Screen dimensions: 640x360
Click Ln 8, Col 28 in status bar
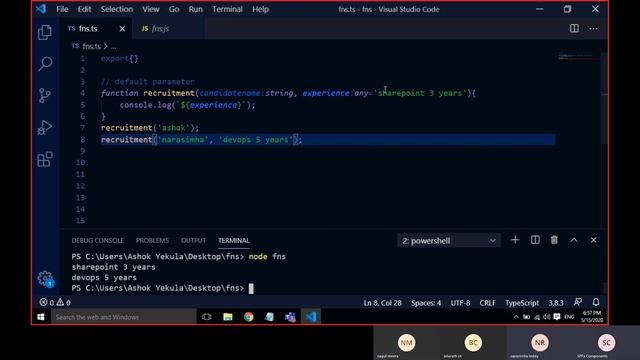[x=382, y=302]
